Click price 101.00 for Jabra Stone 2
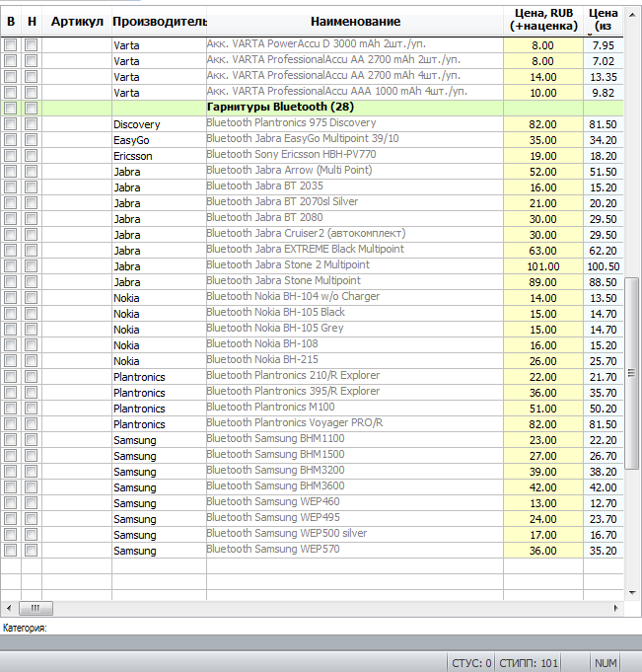This screenshot has height=672, width=642. click(x=543, y=266)
